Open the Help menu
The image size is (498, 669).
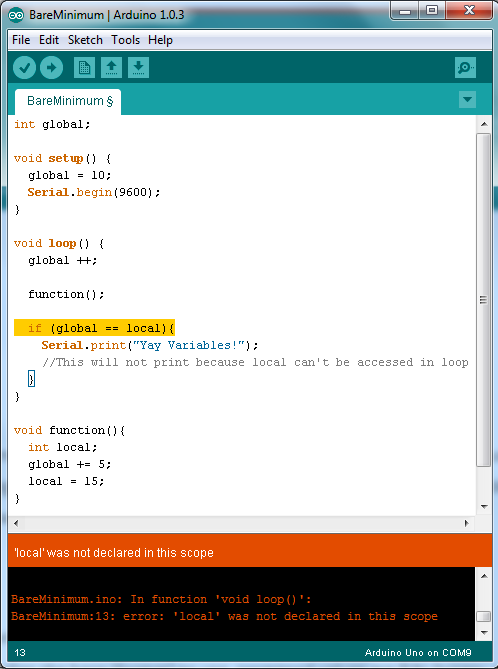coord(160,40)
